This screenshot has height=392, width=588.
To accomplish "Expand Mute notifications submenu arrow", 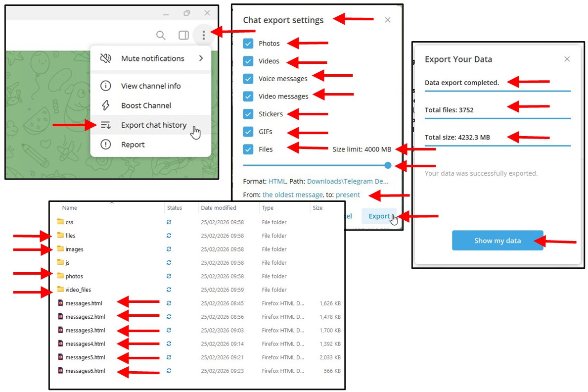I will [201, 58].
